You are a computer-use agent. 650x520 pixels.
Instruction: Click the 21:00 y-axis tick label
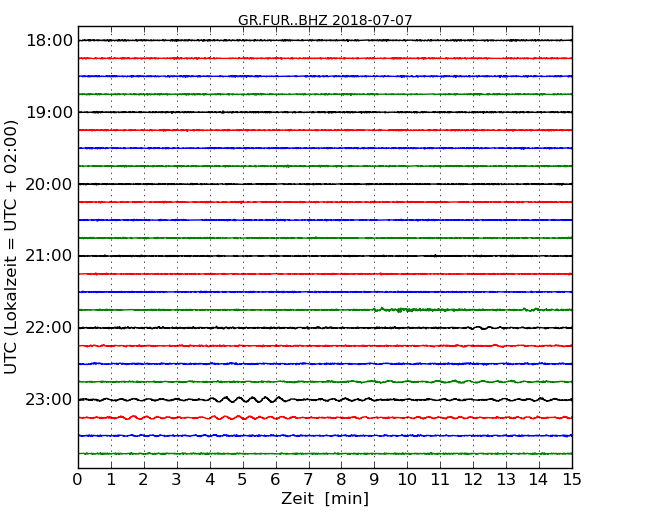[x=49, y=256]
